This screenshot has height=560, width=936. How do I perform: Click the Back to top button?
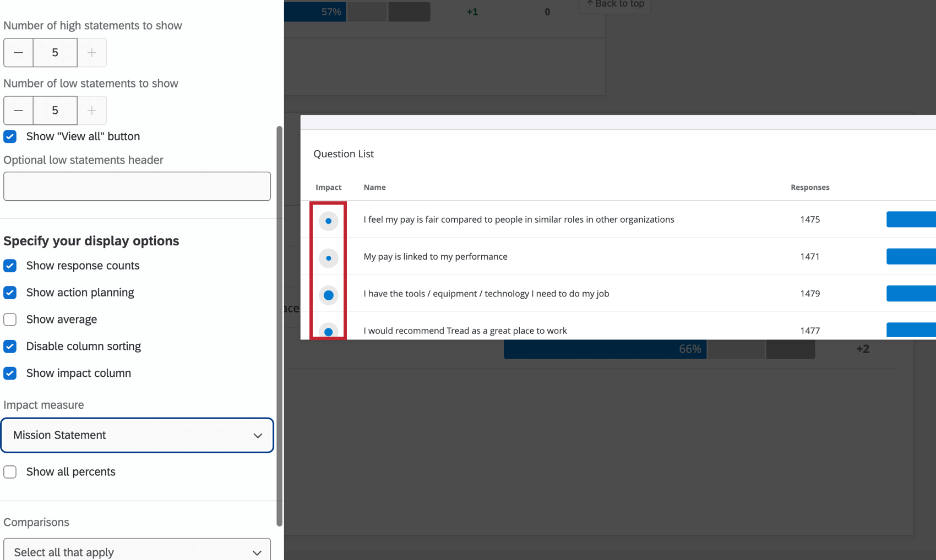click(x=614, y=4)
